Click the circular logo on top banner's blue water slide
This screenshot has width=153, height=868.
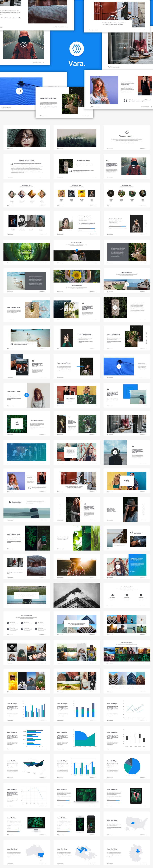tap(20, 91)
